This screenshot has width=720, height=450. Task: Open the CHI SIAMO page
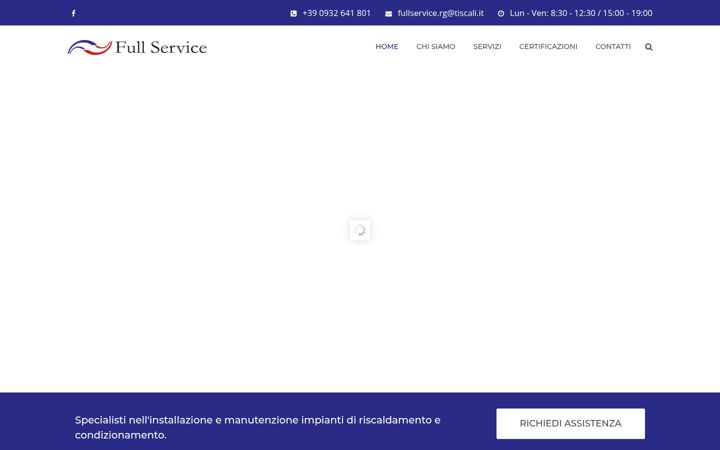[x=436, y=46]
